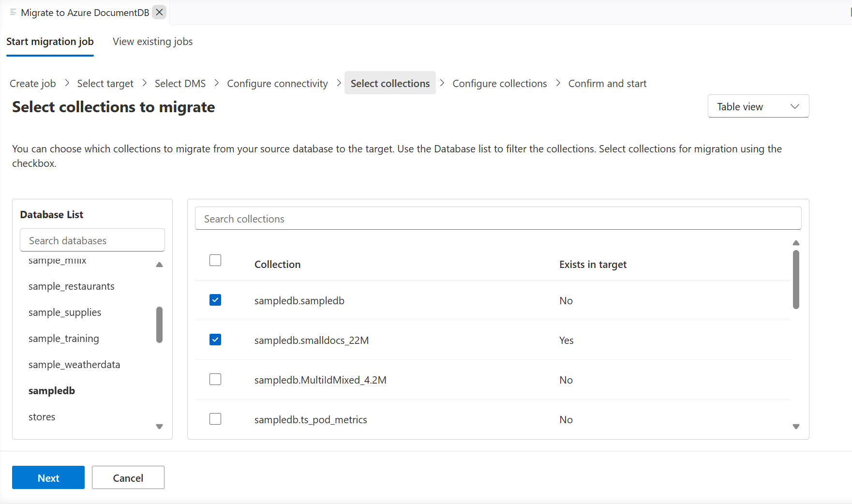The image size is (852, 504).
Task: Click the No value for sampledb.MultiIdMixed_4.2M
Action: (566, 380)
